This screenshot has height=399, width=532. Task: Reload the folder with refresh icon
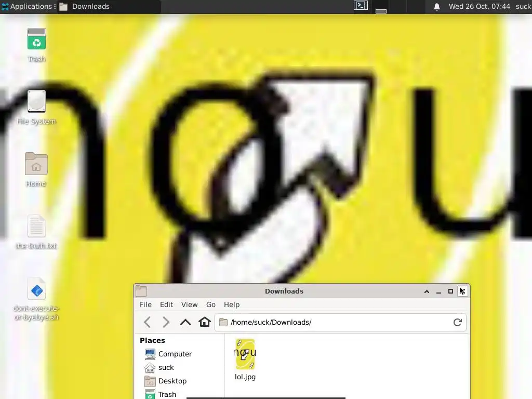point(457,322)
